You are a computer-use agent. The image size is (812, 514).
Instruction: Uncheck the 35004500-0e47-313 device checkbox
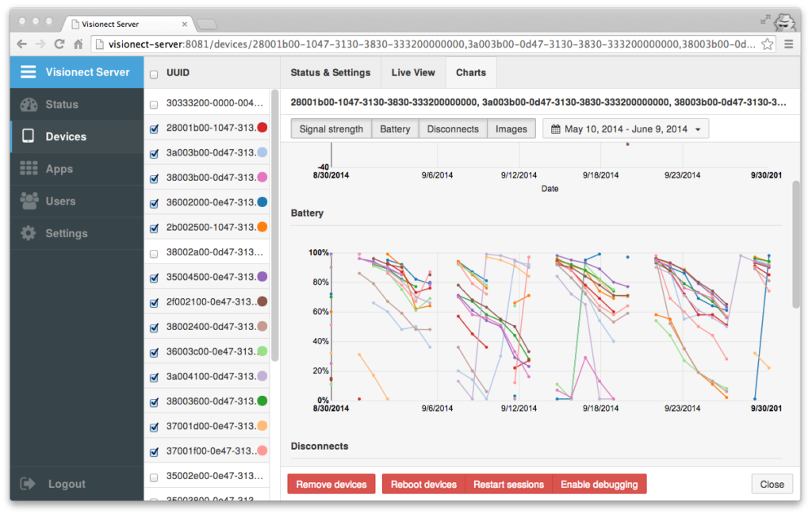click(154, 278)
